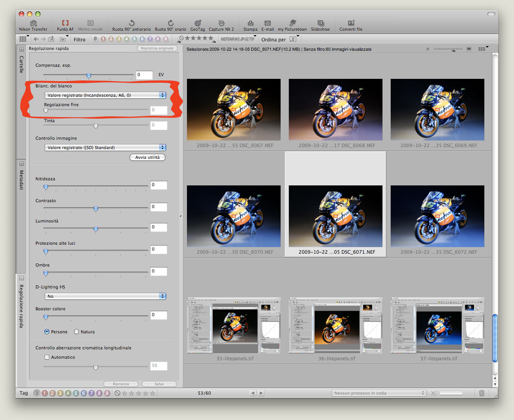The image size is (514, 420).
Task: Clear rating icon in bottom bar
Action: pyautogui.click(x=117, y=393)
